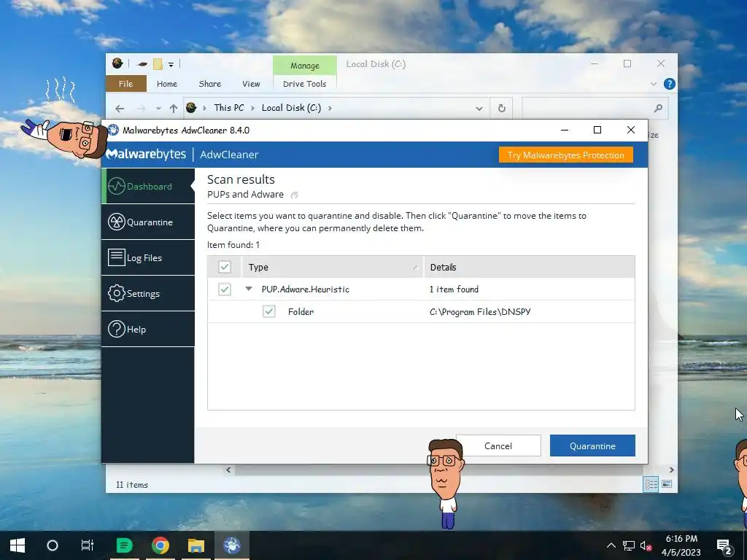Collapse the PUP.Adware.Heuristic group
Screen dimensions: 747x560
pyautogui.click(x=249, y=289)
